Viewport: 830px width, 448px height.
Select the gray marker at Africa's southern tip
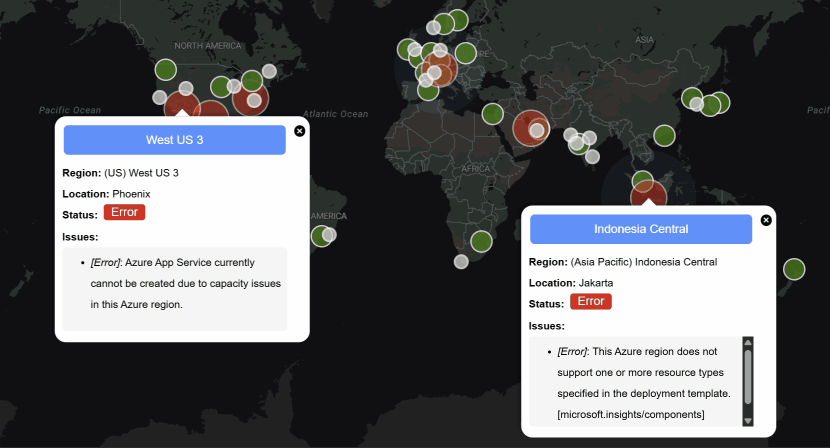tap(461, 262)
